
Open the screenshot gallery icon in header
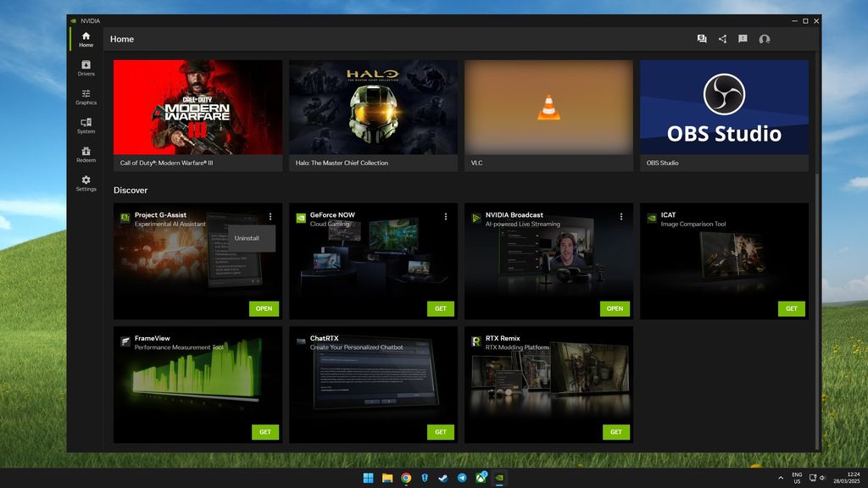point(701,39)
